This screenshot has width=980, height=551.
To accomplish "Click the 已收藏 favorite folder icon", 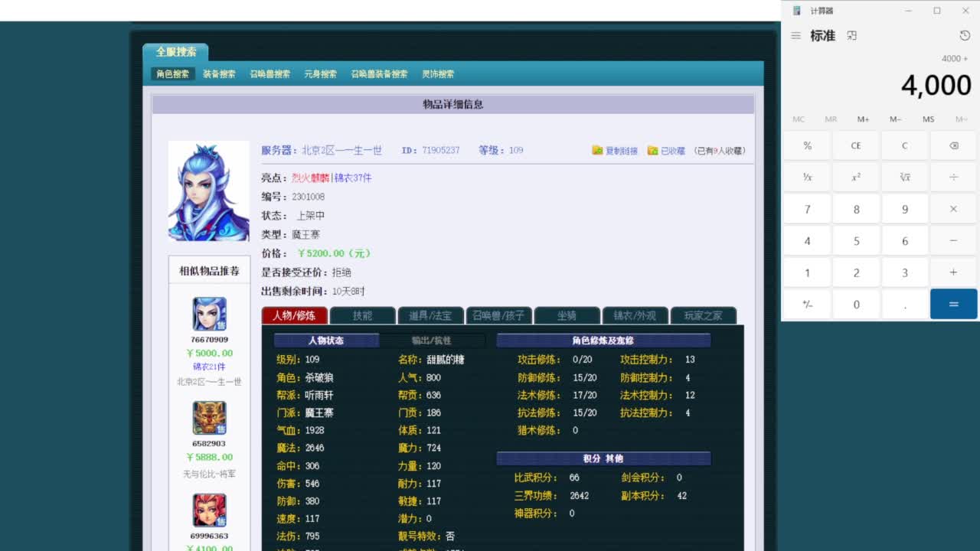I will [x=653, y=150].
